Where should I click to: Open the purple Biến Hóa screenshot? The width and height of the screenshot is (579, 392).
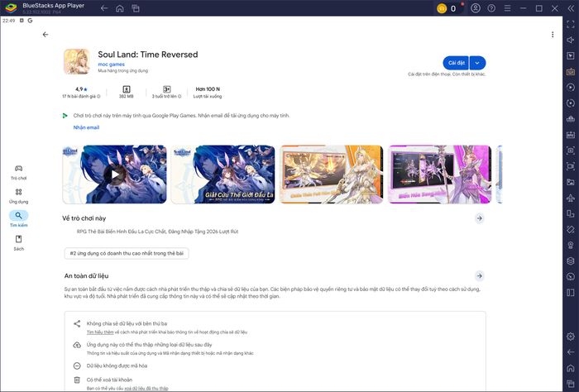pos(439,174)
